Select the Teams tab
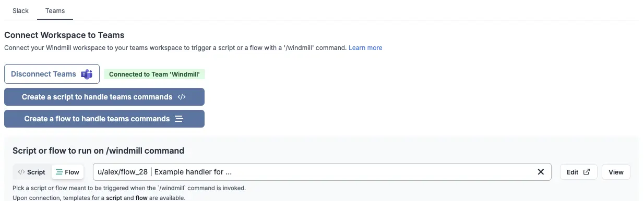The width and height of the screenshot is (644, 201). (x=55, y=10)
